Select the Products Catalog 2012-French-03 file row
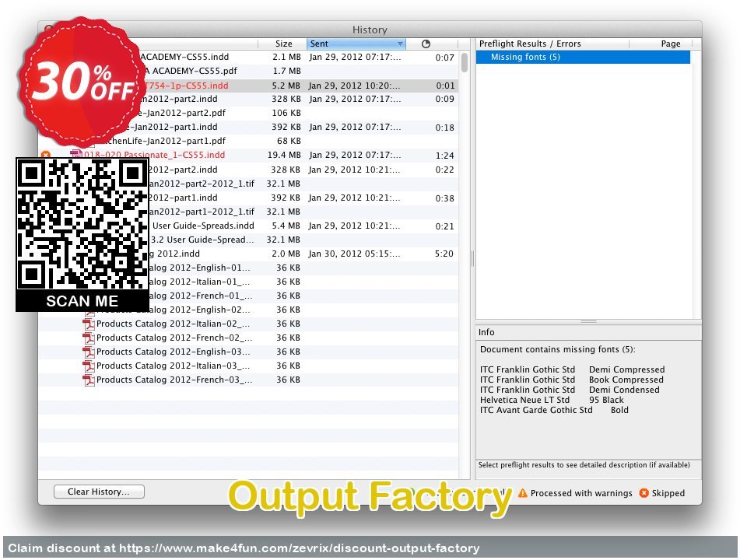The height and width of the screenshot is (560, 740). coord(248,380)
